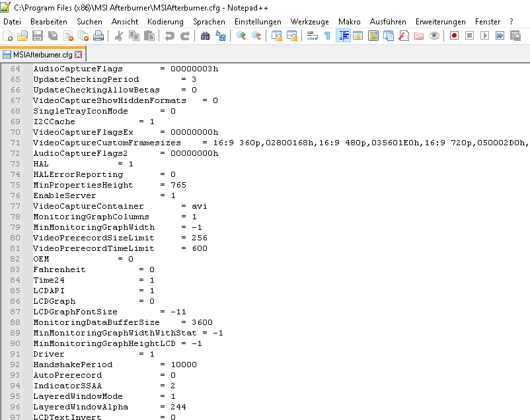This screenshot has width=530, height=420.
Task: Open the Ausführen menu
Action: point(388,22)
